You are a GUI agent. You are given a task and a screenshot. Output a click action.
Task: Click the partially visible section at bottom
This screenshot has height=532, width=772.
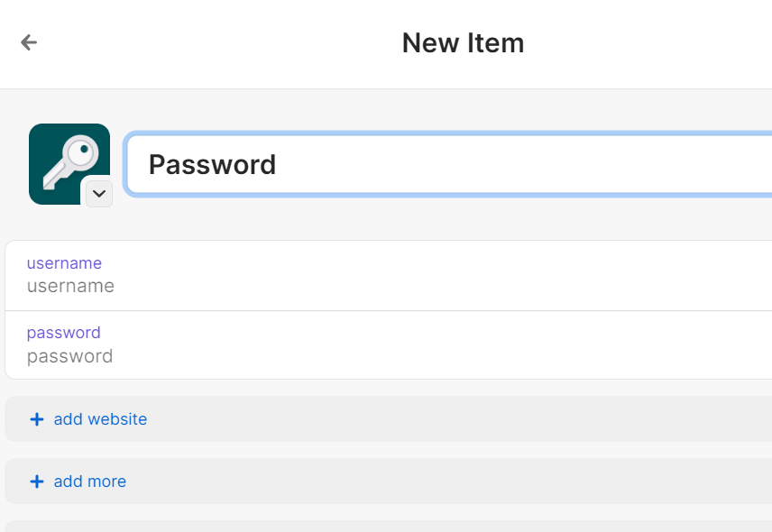click(x=388, y=527)
